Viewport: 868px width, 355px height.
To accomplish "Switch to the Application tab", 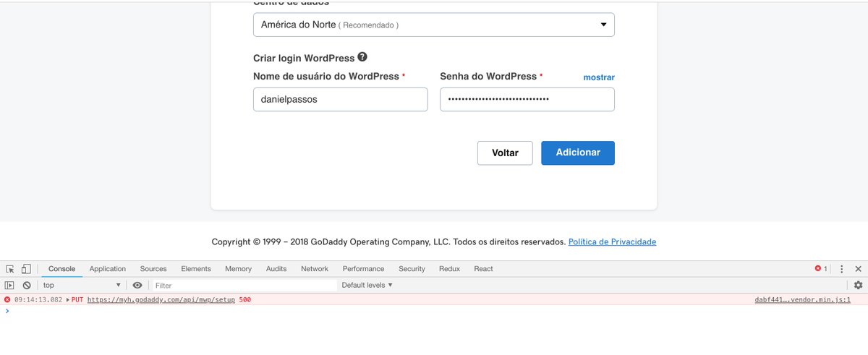I will coord(108,269).
